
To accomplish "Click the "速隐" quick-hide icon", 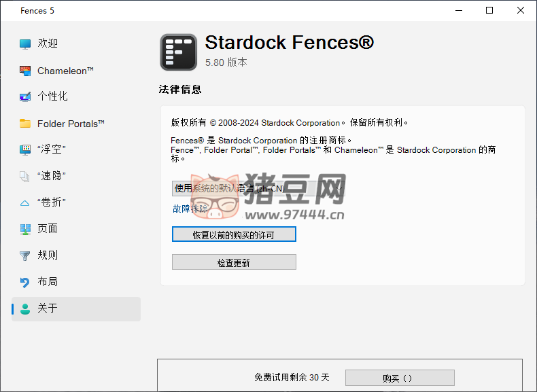I will pyautogui.click(x=25, y=176).
